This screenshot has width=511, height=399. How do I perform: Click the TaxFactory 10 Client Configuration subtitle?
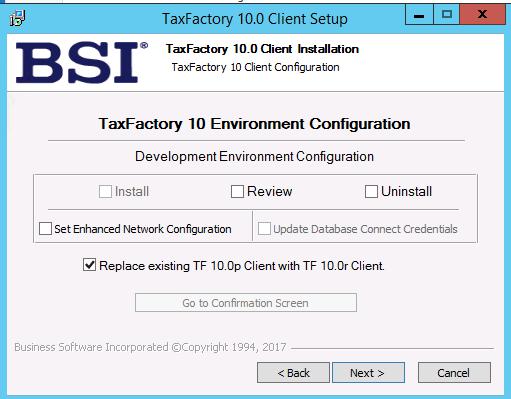pyautogui.click(x=255, y=67)
